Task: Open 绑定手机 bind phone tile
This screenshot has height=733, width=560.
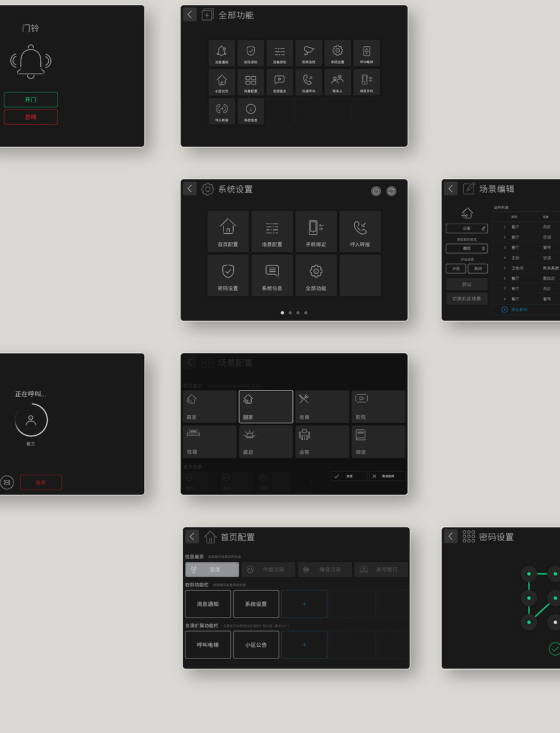Action: (x=367, y=82)
